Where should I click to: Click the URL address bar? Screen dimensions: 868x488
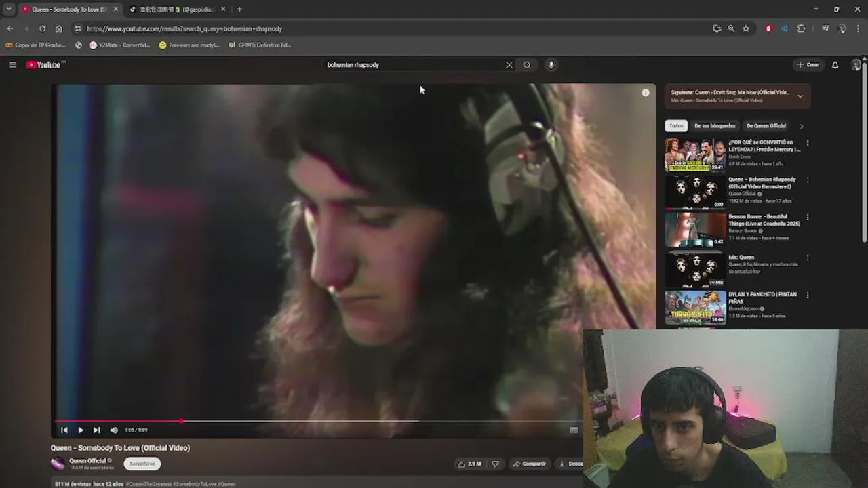[393, 28]
